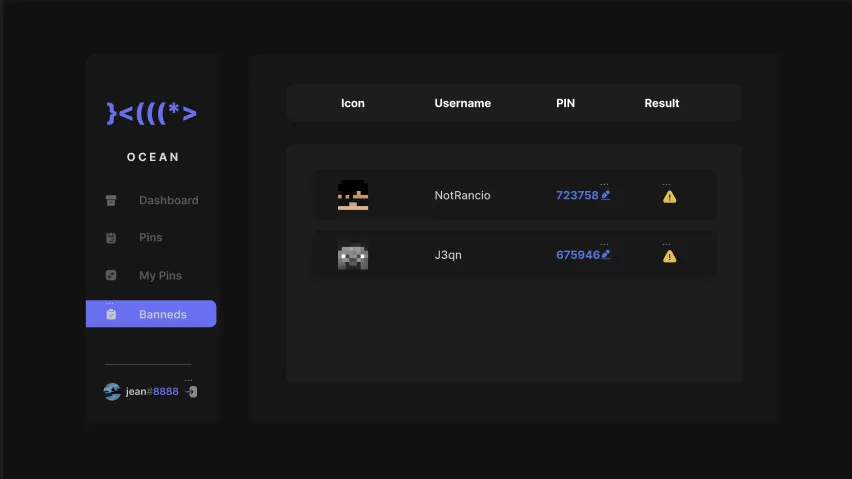This screenshot has width=852, height=479.
Task: Click the Banneds clipboard icon
Action: point(111,314)
